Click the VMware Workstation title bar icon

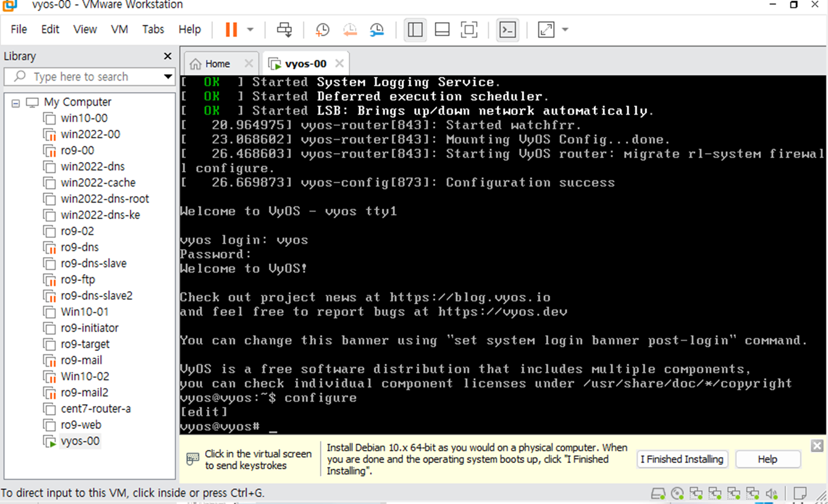(10, 5)
